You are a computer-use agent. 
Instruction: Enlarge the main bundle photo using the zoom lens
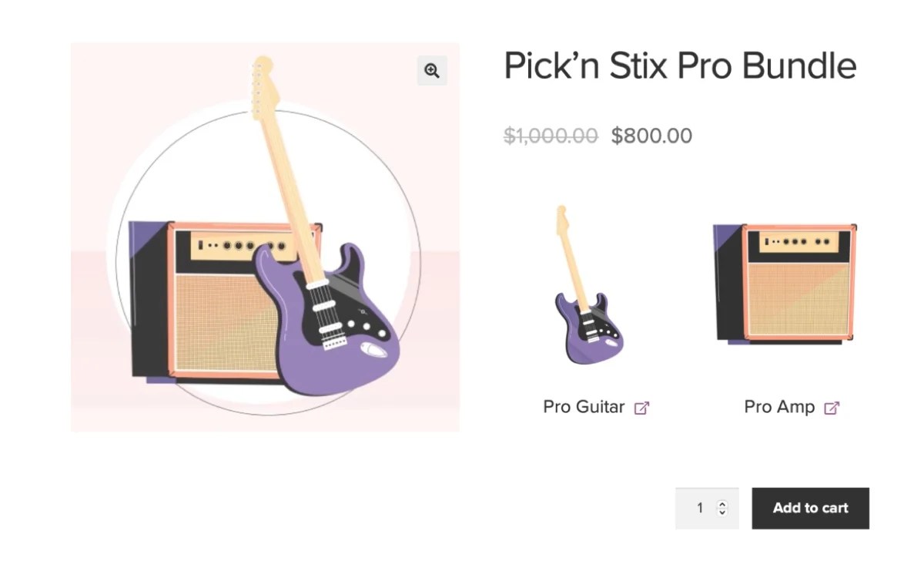pos(432,70)
